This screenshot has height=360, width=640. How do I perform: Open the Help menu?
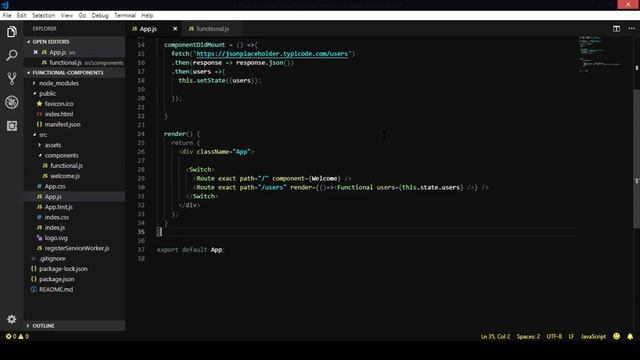[x=147, y=16]
